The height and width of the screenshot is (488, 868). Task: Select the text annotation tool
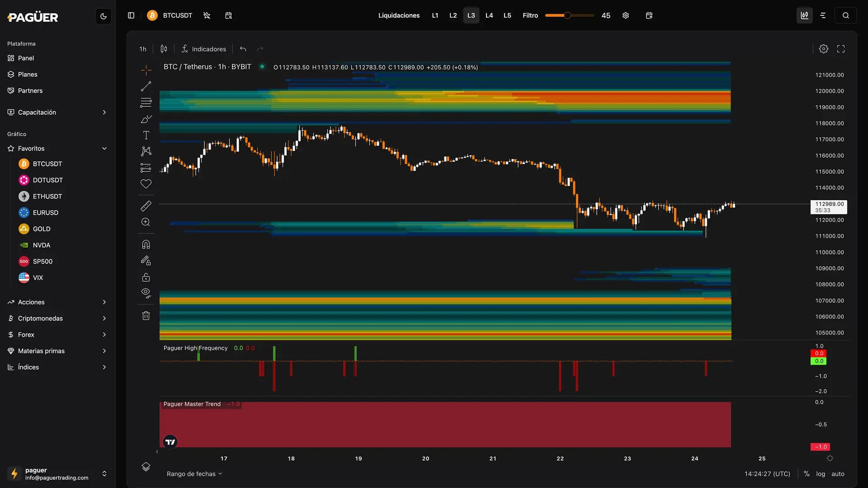coord(146,135)
